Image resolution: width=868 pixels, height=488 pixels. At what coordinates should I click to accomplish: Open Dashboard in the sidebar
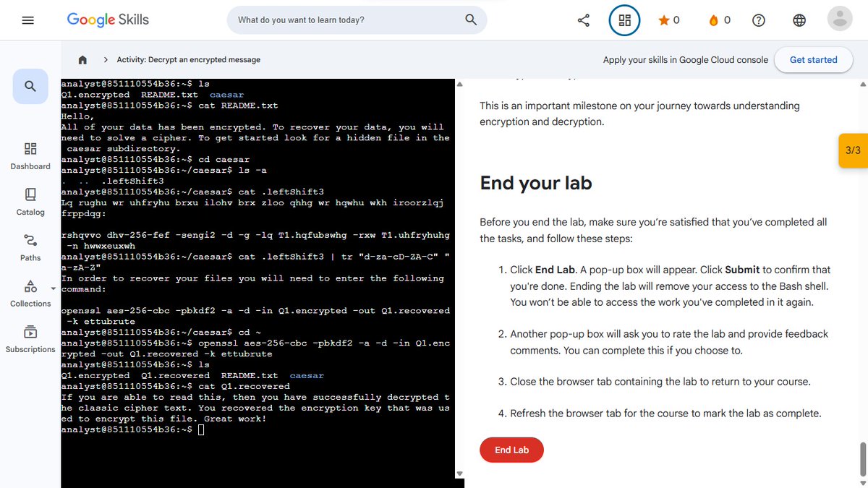click(30, 155)
